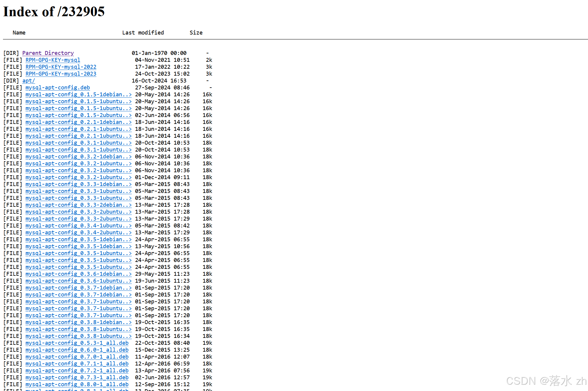Open mysql-apt-config_0.3.3-2debian link

(78, 205)
